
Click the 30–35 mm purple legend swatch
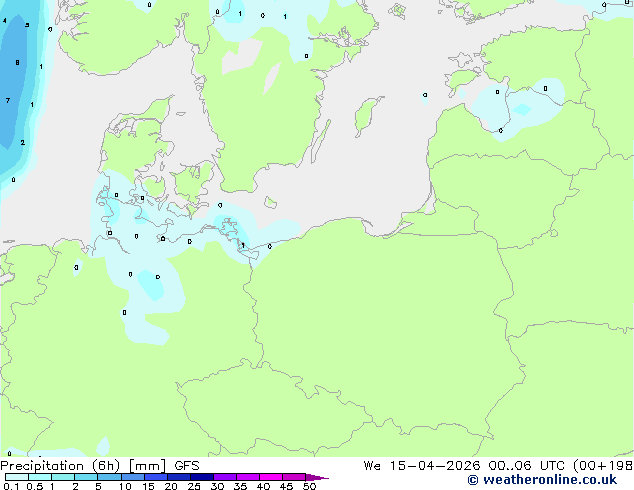[225, 477]
